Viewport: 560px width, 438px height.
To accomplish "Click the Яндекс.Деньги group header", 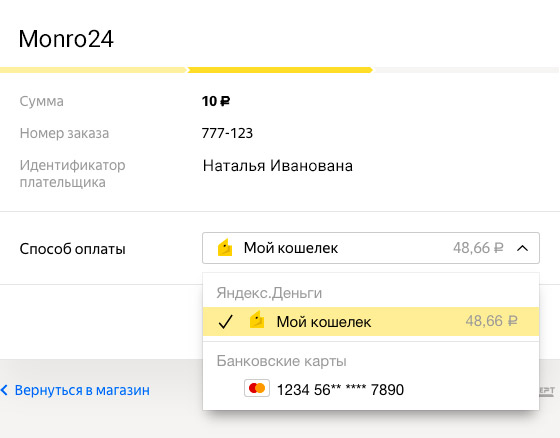I will coord(269,293).
